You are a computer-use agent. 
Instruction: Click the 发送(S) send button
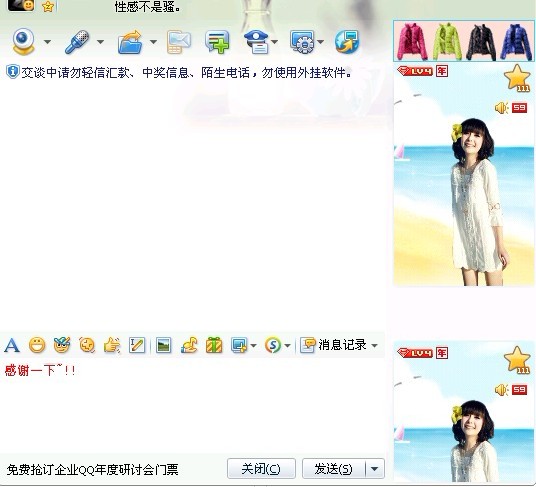pos(334,469)
